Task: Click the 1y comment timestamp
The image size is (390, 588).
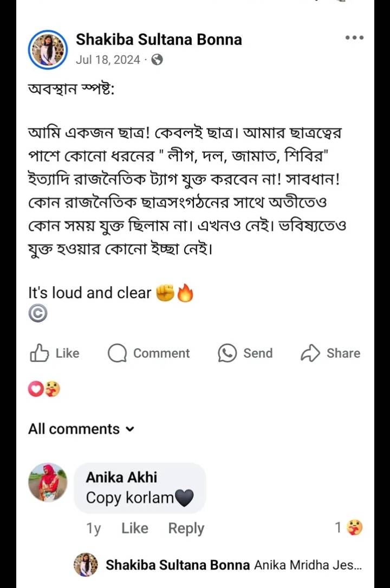Action: coord(94,528)
